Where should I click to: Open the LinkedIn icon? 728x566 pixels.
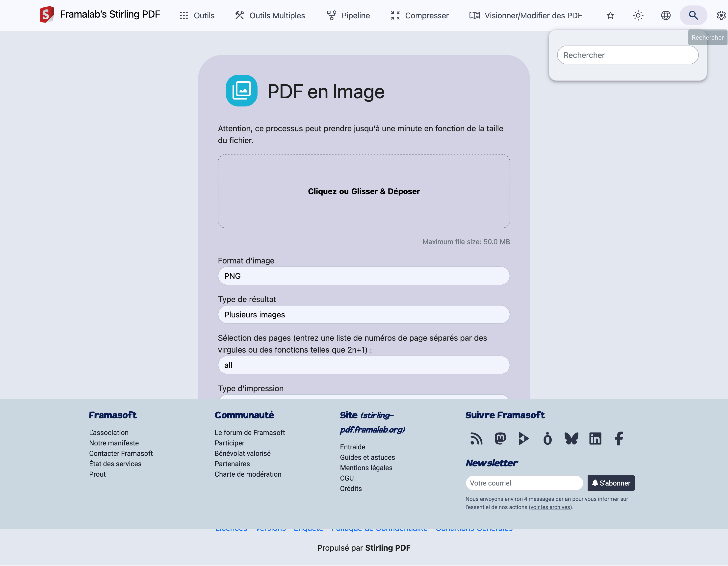tap(595, 439)
